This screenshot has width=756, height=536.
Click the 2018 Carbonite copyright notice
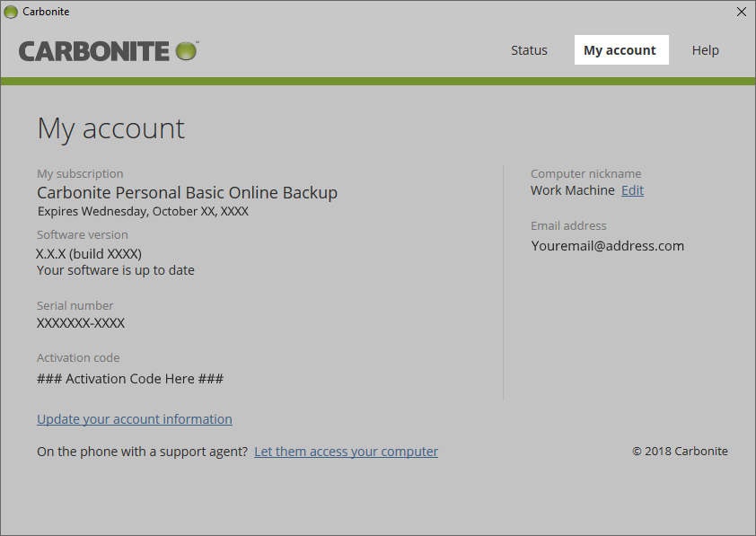[680, 451]
